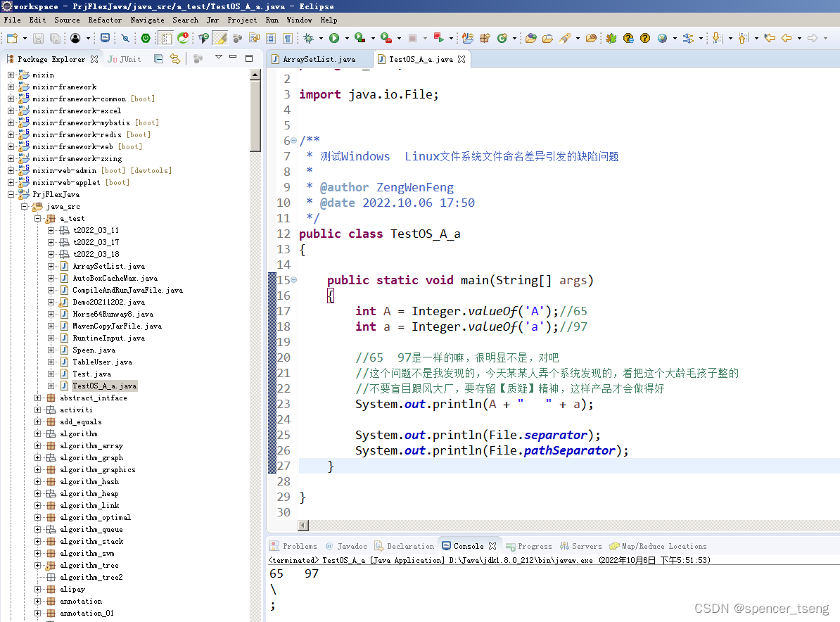Click the New Java Class icon
840x622 pixels.
[502, 38]
